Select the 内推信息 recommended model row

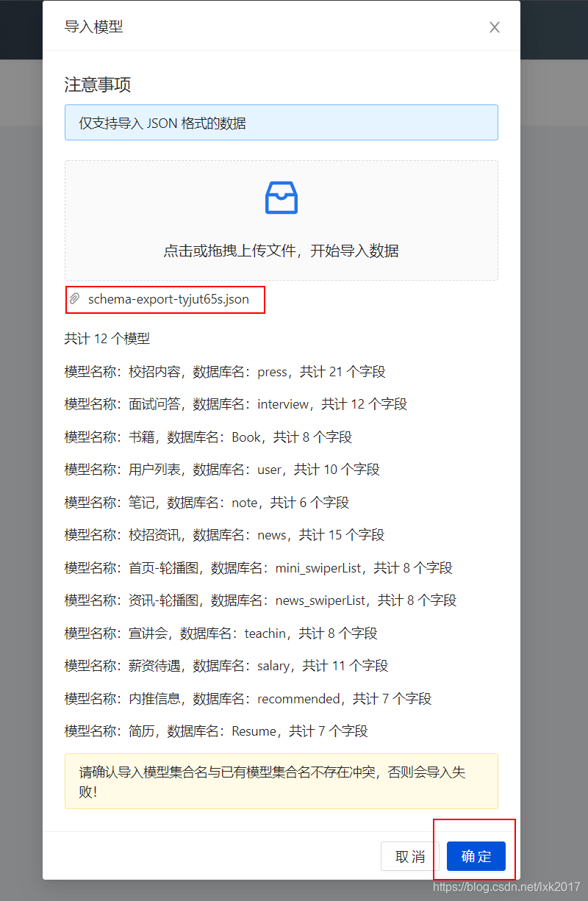tap(248, 699)
